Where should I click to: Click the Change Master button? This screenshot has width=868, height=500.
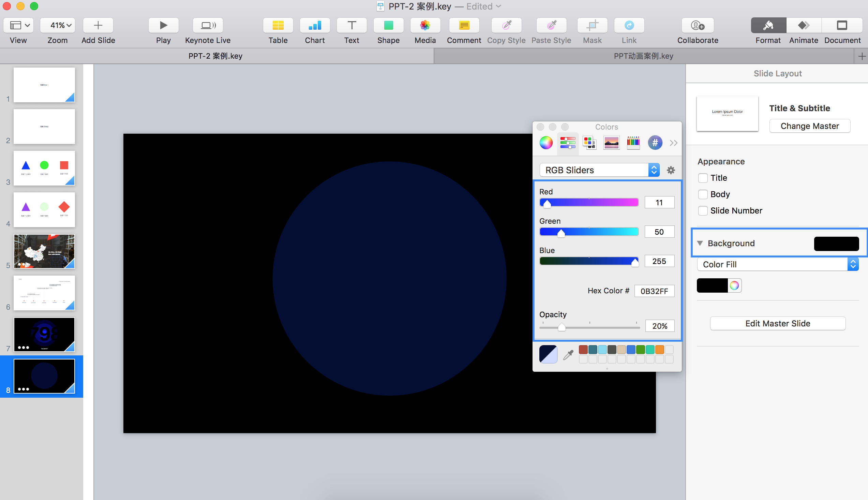pyautogui.click(x=809, y=126)
